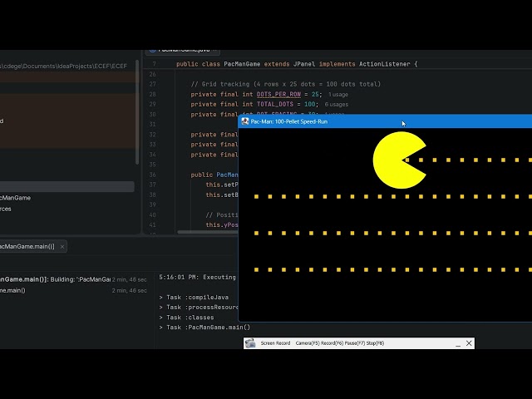
Task: Click the '1 usage' hint for DOTS_PER_ROW
Action: pyautogui.click(x=338, y=94)
